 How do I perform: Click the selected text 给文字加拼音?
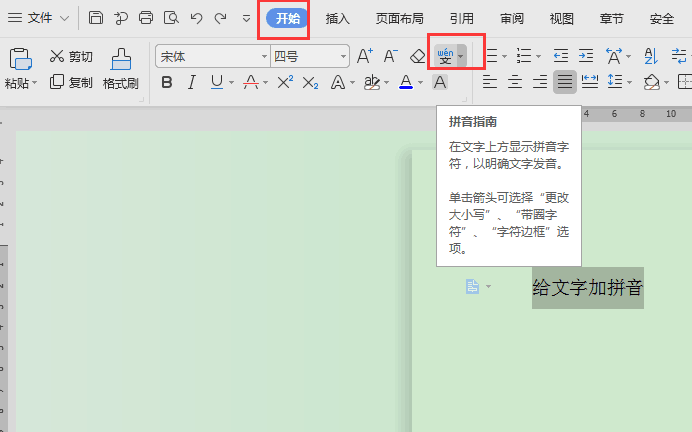coord(587,288)
